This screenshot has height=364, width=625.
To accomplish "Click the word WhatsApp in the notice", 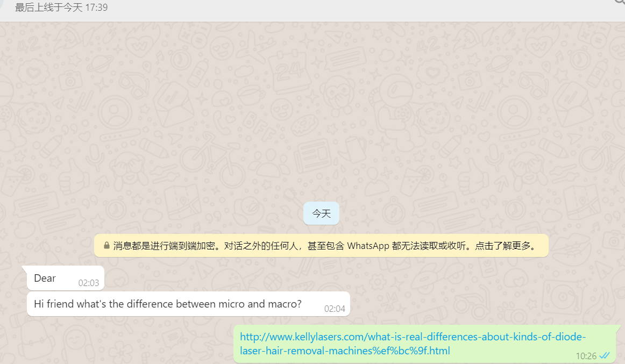I will point(368,246).
